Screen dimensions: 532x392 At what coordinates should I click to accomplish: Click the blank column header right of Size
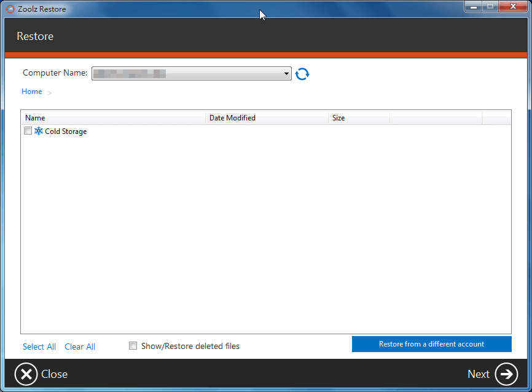coord(436,118)
